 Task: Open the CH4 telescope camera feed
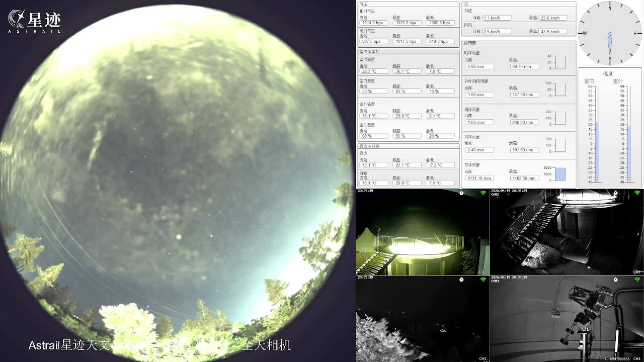(x=567, y=319)
